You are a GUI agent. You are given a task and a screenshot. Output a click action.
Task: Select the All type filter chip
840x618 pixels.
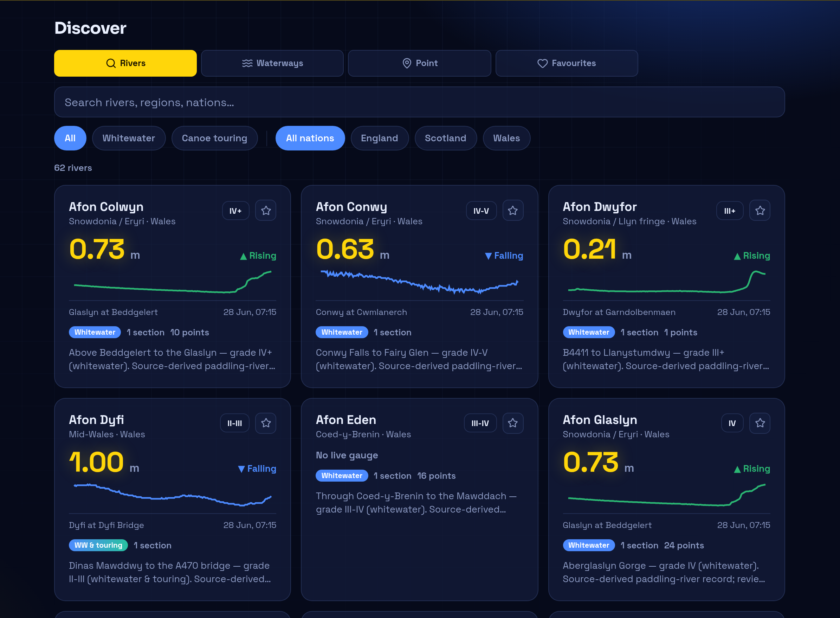click(70, 139)
